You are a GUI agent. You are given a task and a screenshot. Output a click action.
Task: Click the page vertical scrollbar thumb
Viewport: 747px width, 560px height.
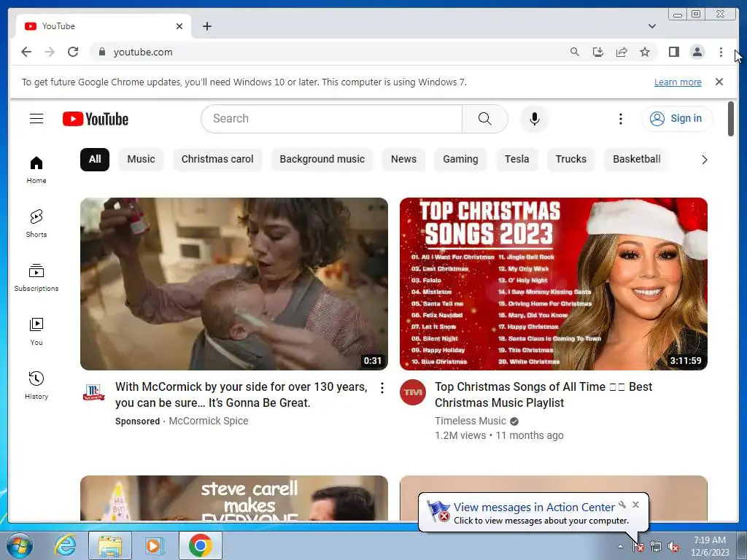pos(731,119)
